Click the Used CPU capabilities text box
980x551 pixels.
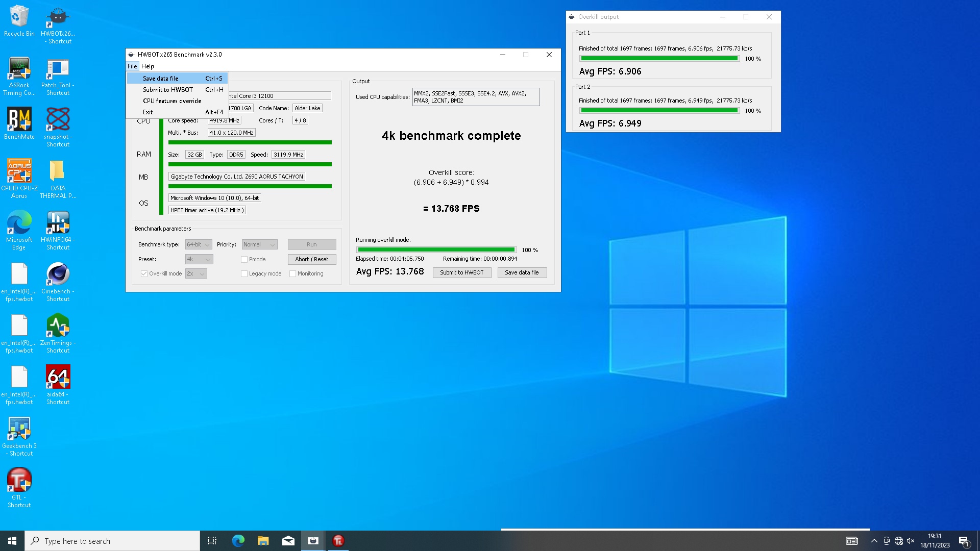(476, 97)
